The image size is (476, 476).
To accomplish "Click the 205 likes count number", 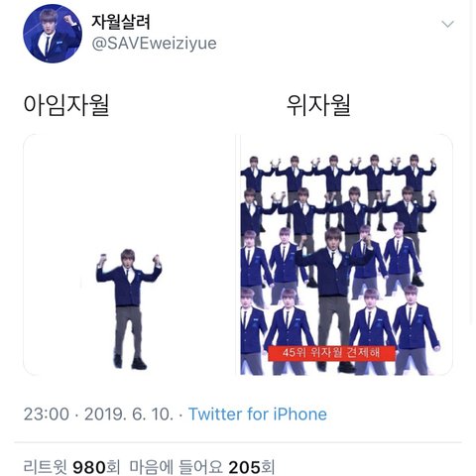I will point(244,467).
